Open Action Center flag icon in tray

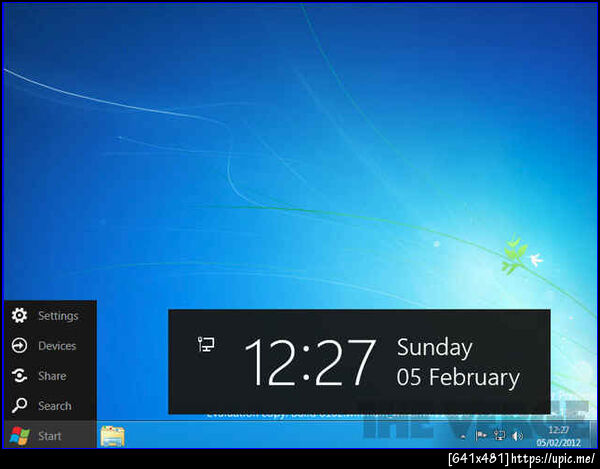click(481, 435)
